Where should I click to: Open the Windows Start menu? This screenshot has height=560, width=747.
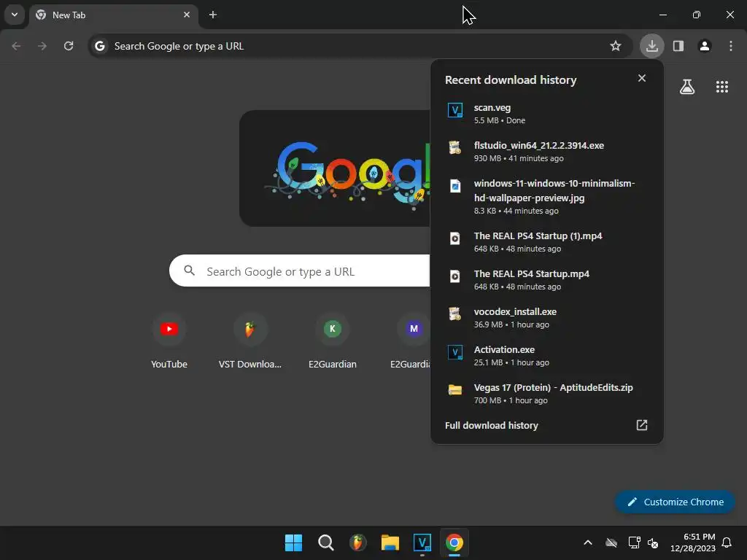click(293, 542)
